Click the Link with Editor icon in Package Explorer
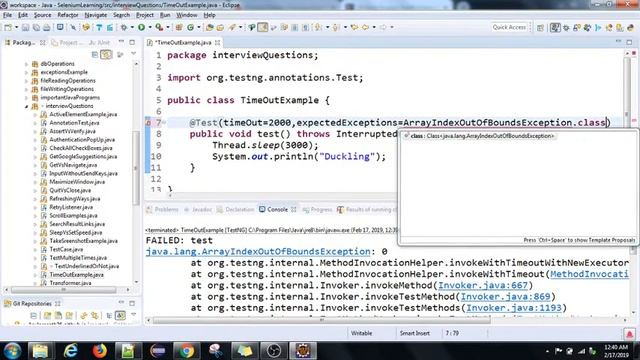Image resolution: width=640 pixels, height=360 pixels. coord(107,54)
